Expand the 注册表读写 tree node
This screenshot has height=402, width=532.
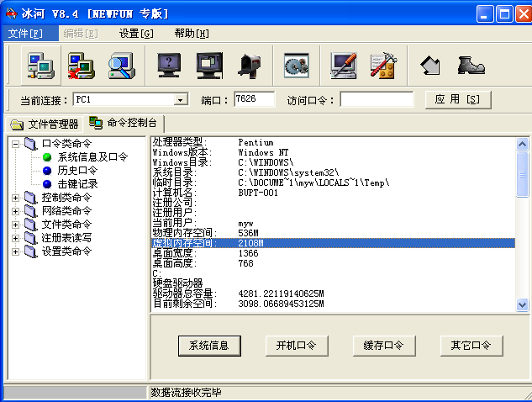click(15, 238)
